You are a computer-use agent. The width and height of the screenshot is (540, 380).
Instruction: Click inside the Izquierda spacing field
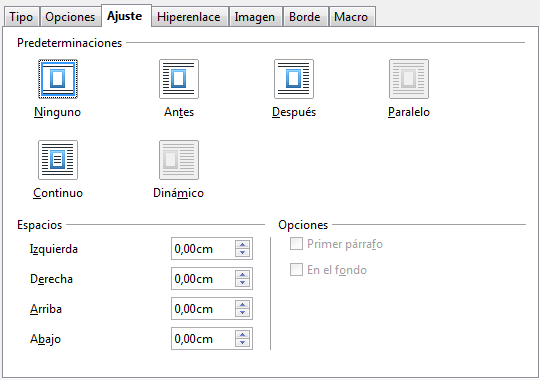pos(203,248)
